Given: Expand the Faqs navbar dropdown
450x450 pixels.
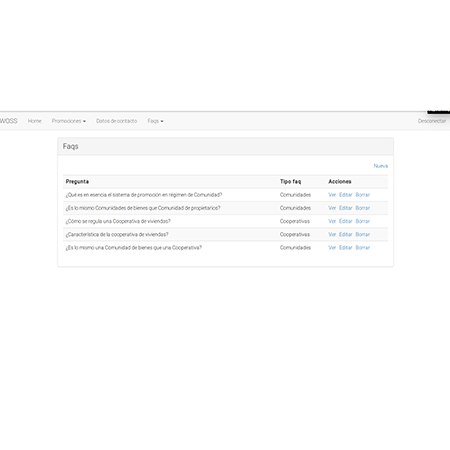Looking at the screenshot, I should [155, 121].
